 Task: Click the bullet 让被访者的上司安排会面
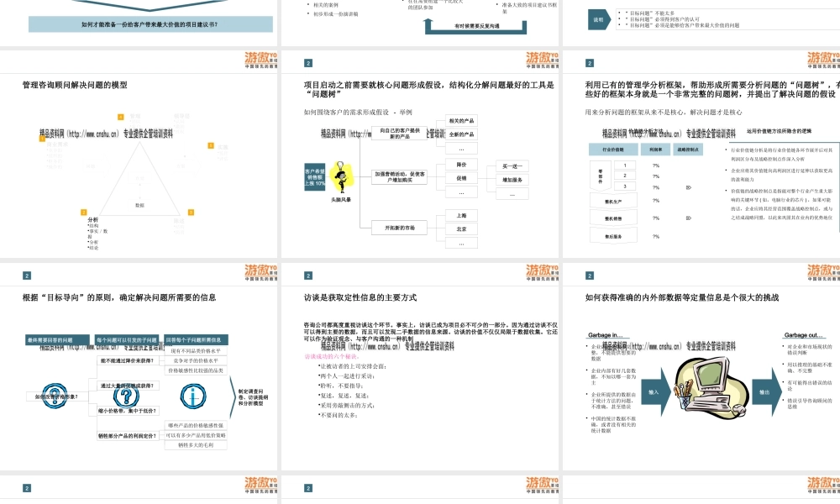[353, 366]
